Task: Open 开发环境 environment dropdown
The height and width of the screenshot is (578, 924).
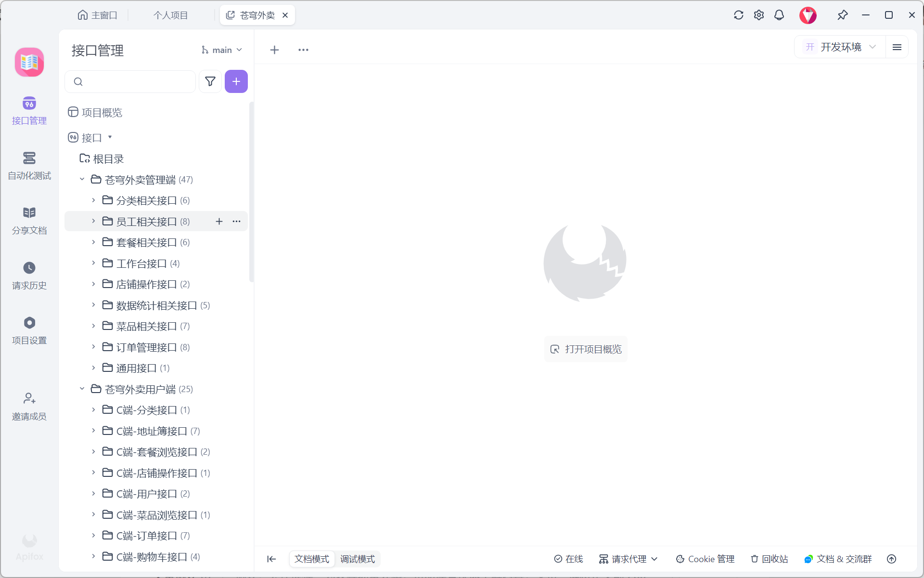Action: click(840, 47)
